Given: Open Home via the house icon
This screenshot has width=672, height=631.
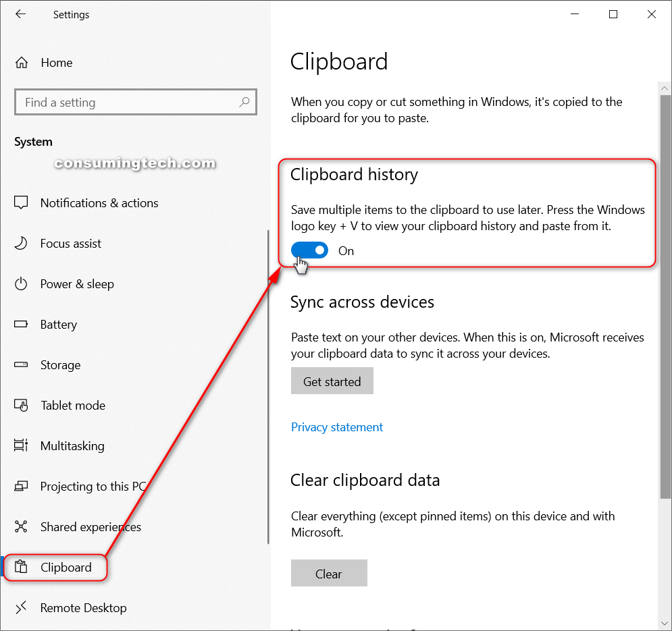Looking at the screenshot, I should [x=22, y=63].
